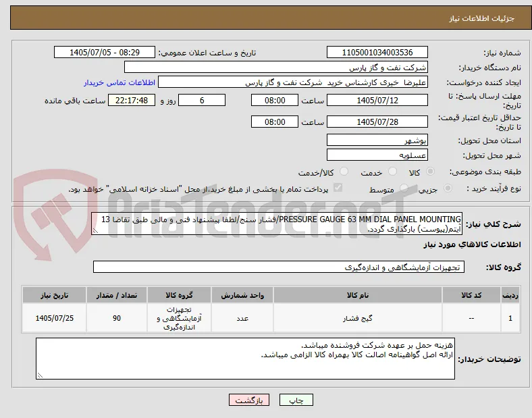This screenshot has height=418, width=532.
Task: Click the response deadline time 08:00 field
Action: 275,101
